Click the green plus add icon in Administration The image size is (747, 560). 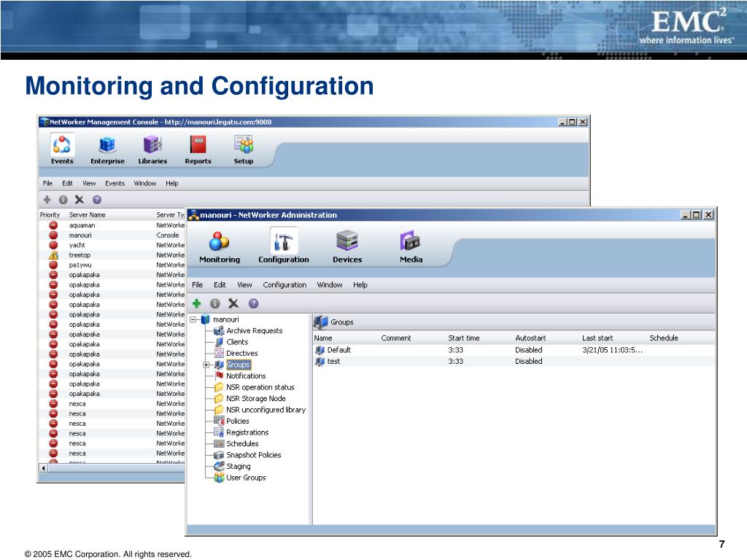(x=197, y=303)
